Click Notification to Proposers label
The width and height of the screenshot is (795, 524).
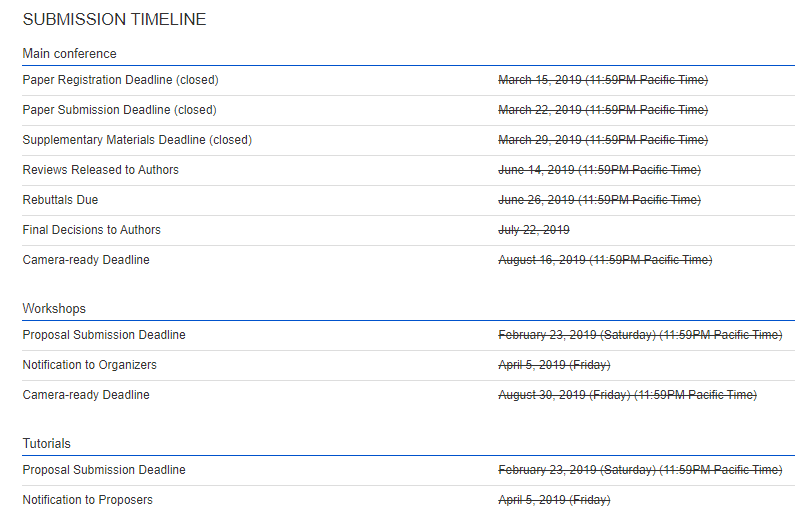[88, 500]
